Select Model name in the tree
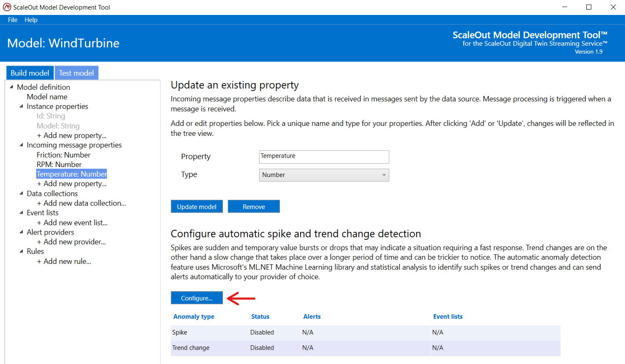Screen dimensions: 625x364 pyautogui.click(x=47, y=96)
